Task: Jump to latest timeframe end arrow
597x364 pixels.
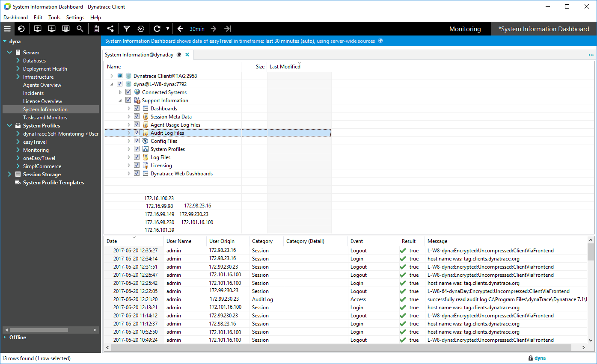Action: [228, 29]
